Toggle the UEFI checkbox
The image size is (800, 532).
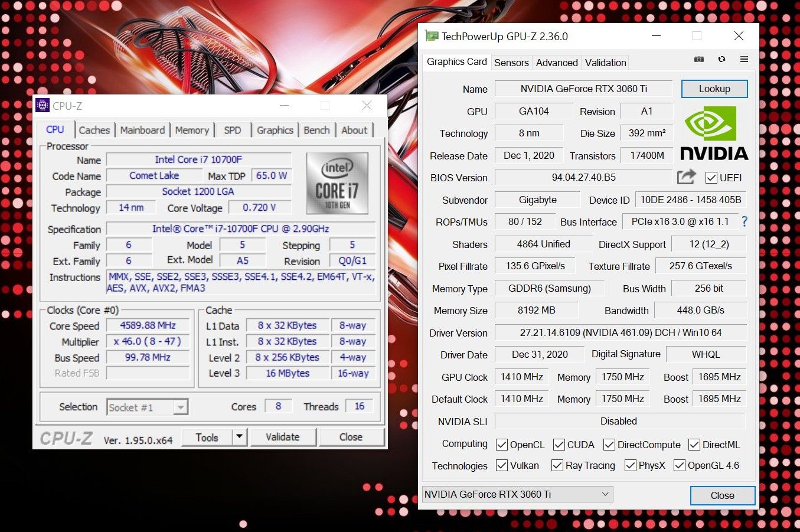(711, 178)
